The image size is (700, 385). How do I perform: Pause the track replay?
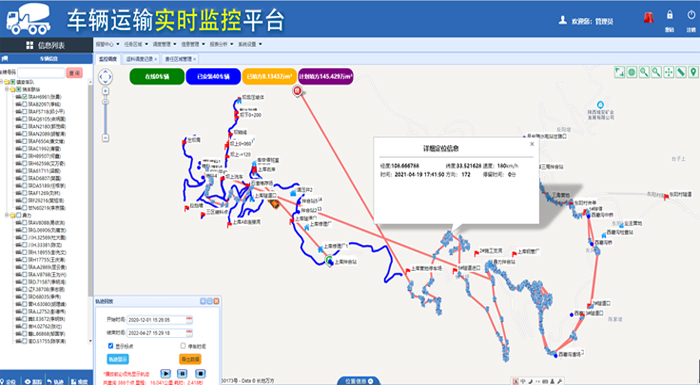(x=183, y=373)
